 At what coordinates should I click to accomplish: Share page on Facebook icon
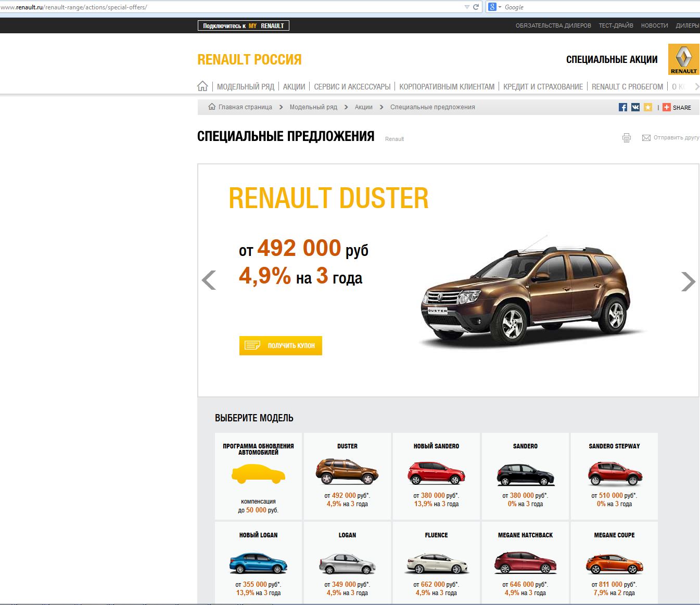(x=622, y=107)
